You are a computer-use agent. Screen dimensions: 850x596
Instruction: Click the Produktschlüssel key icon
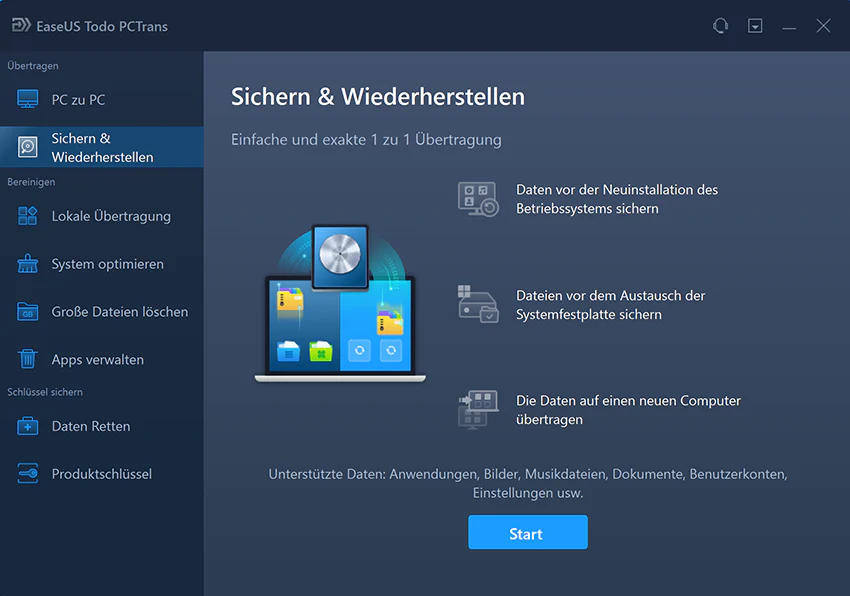29,473
